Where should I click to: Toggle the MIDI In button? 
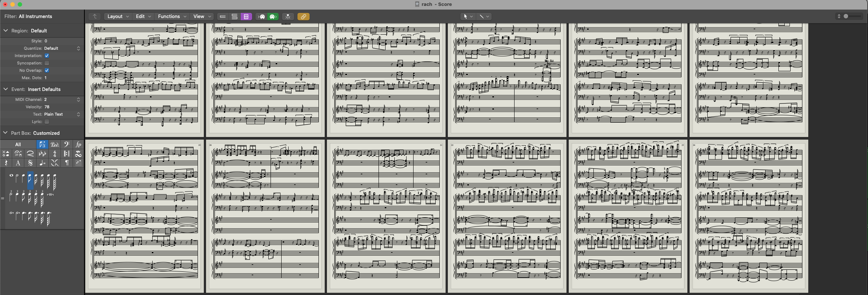[x=261, y=17]
